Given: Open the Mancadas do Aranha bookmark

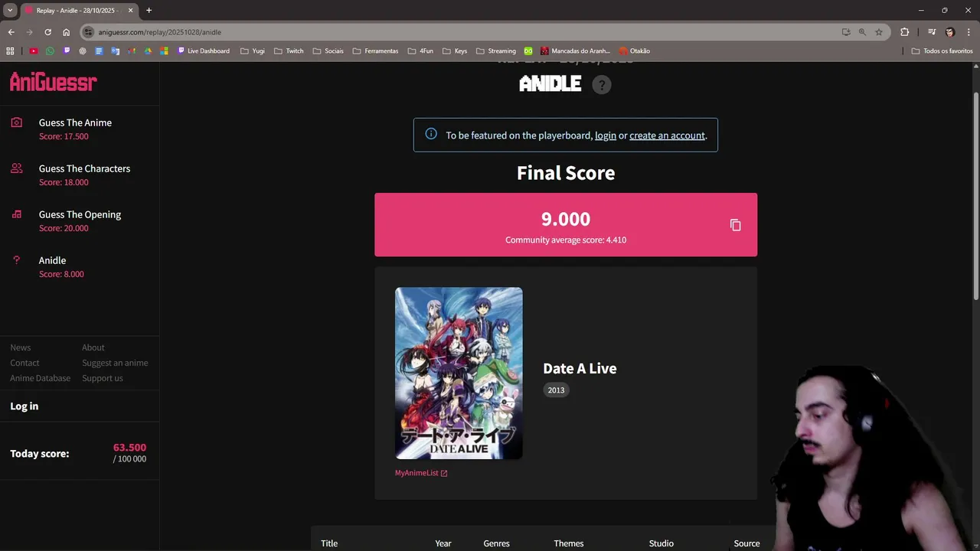Looking at the screenshot, I should (x=575, y=51).
